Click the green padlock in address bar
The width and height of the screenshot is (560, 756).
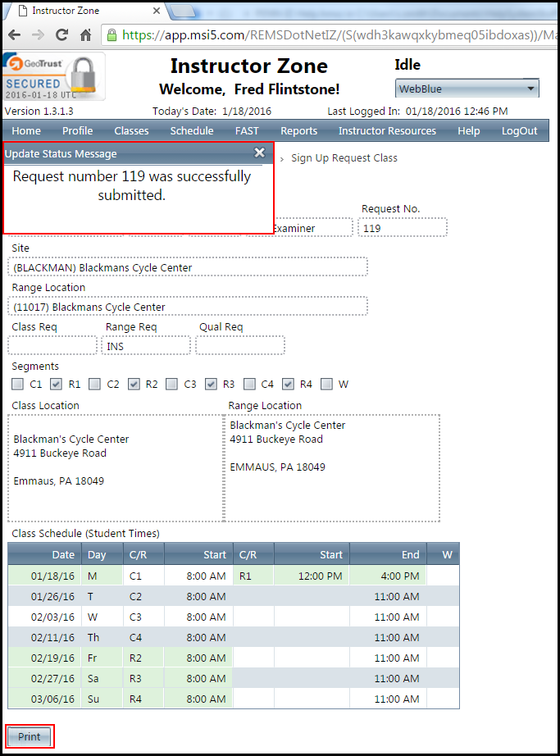click(x=112, y=34)
